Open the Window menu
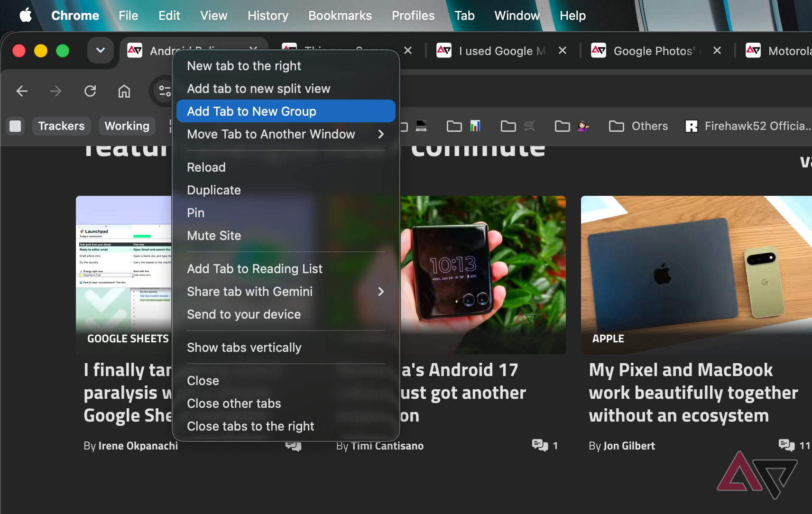The height and width of the screenshot is (514, 812). tap(517, 16)
